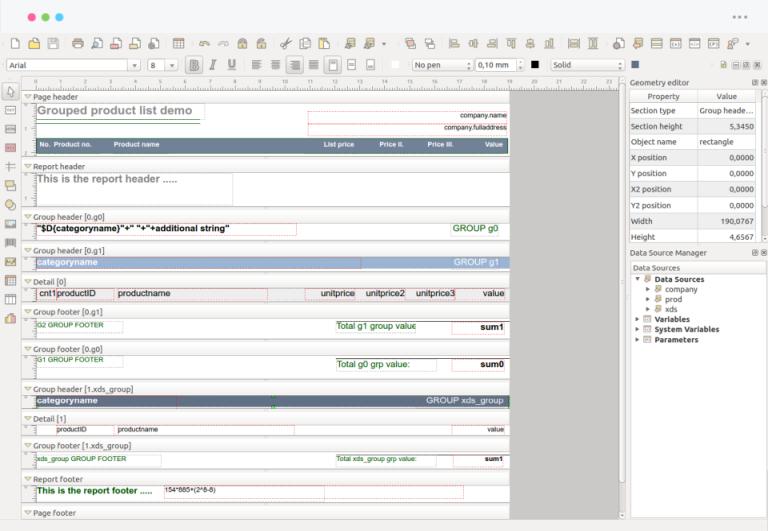Toggle Underline text formatting
Image resolution: width=768 pixels, height=531 pixels.
click(231, 65)
